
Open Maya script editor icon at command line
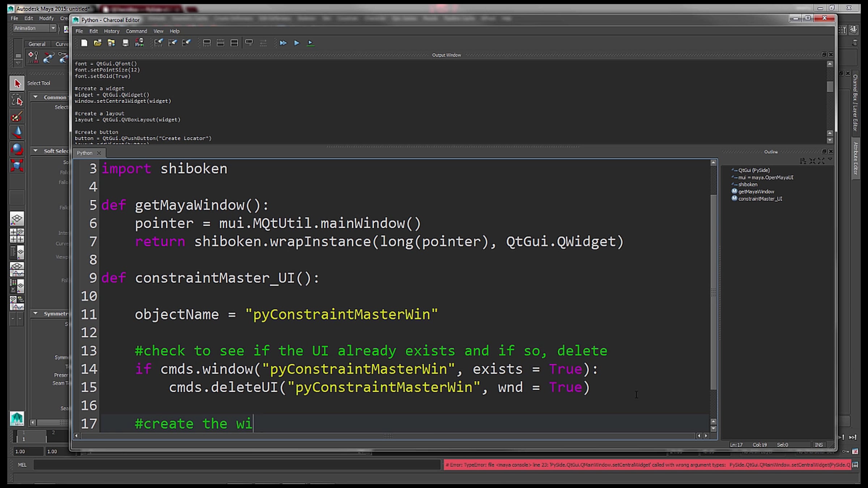855,465
